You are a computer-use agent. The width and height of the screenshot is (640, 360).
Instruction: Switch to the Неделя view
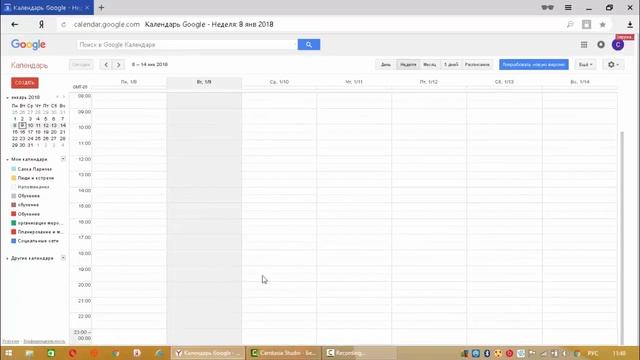pos(408,64)
